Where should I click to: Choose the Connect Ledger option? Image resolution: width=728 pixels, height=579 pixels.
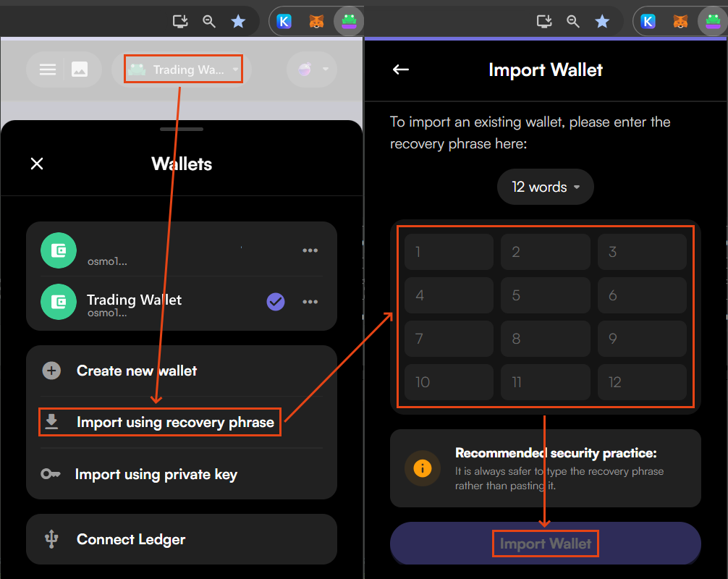pyautogui.click(x=131, y=539)
